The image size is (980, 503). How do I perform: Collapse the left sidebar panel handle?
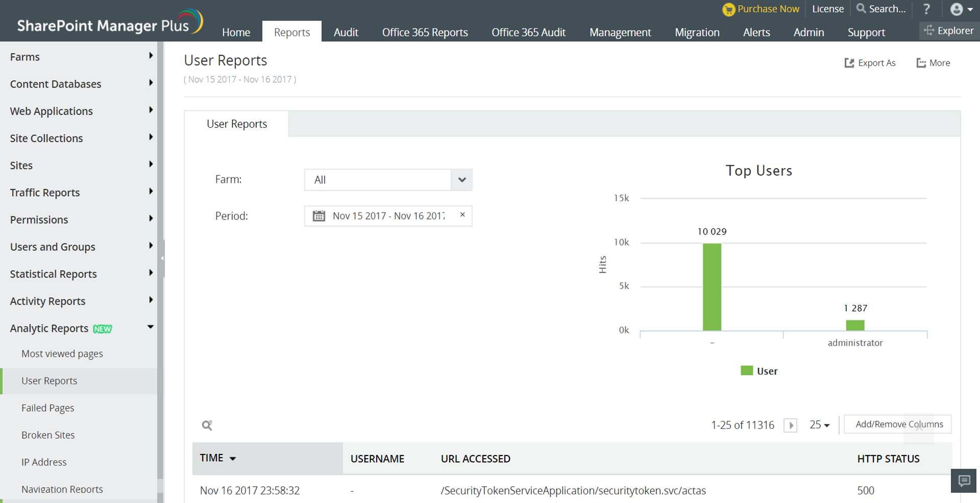pyautogui.click(x=162, y=258)
